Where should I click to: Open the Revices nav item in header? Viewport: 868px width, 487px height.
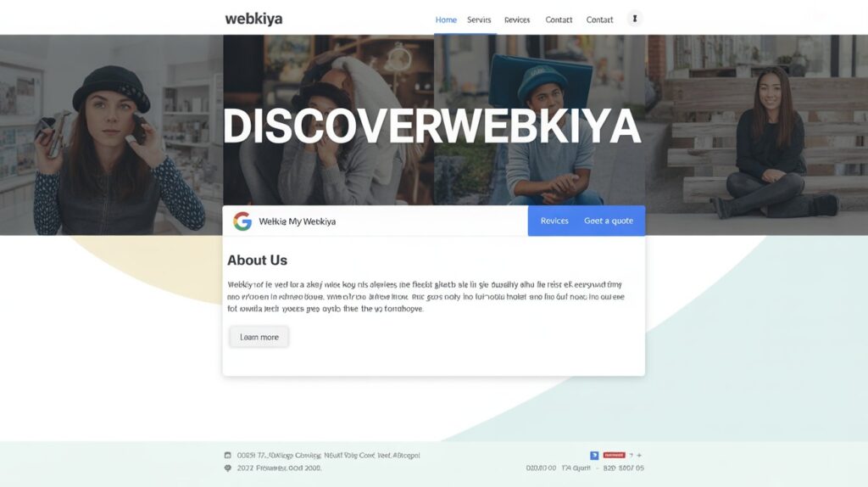tap(517, 20)
